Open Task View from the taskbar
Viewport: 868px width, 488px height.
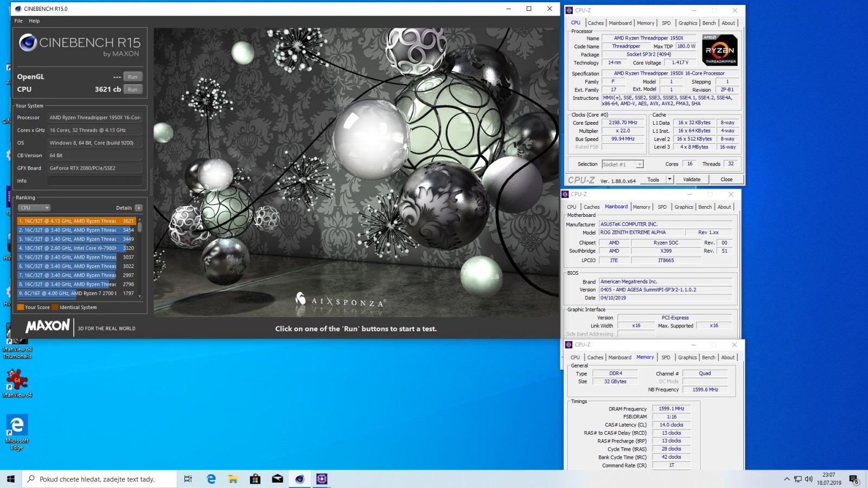[x=188, y=479]
